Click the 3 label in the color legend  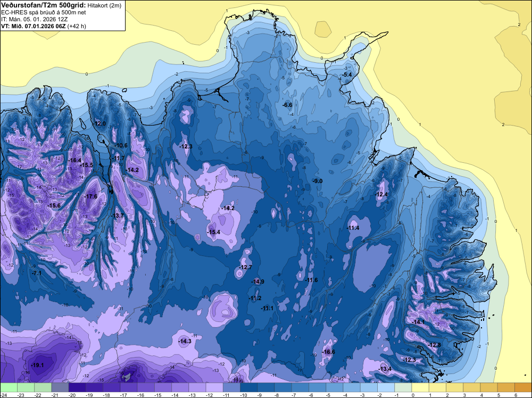464,395
